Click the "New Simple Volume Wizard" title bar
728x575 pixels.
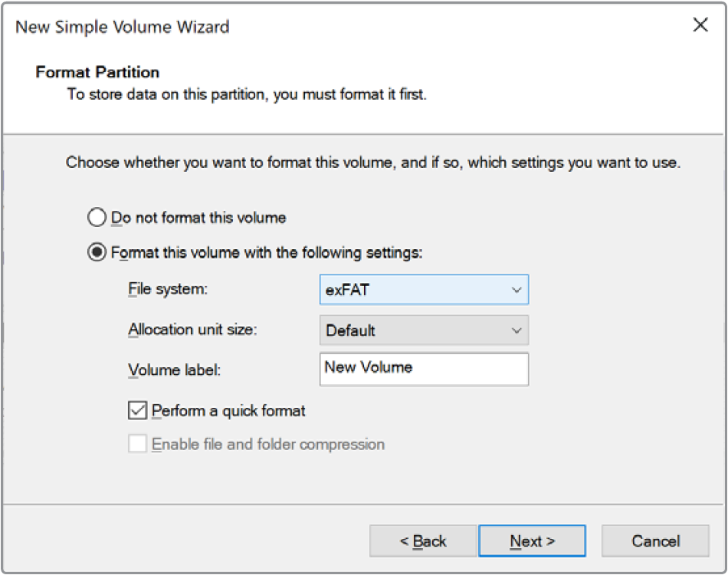123,27
